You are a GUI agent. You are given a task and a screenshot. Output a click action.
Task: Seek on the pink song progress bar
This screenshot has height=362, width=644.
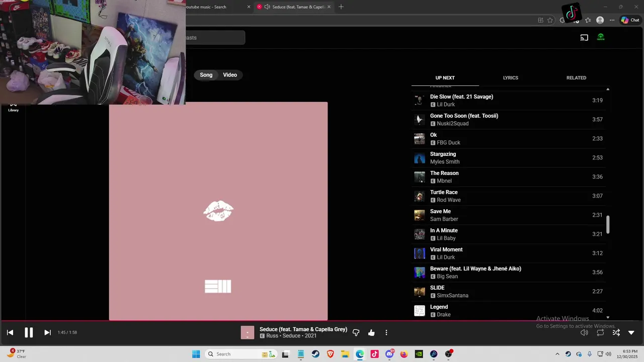(322, 321)
